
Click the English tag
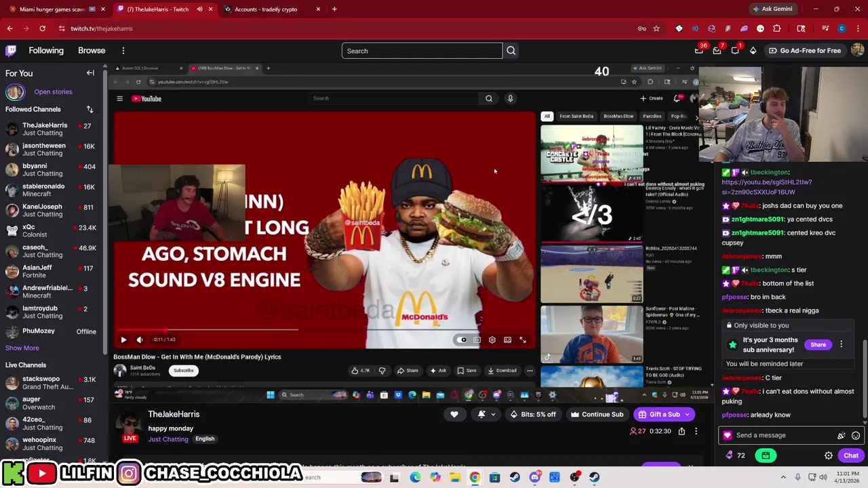[205, 439]
